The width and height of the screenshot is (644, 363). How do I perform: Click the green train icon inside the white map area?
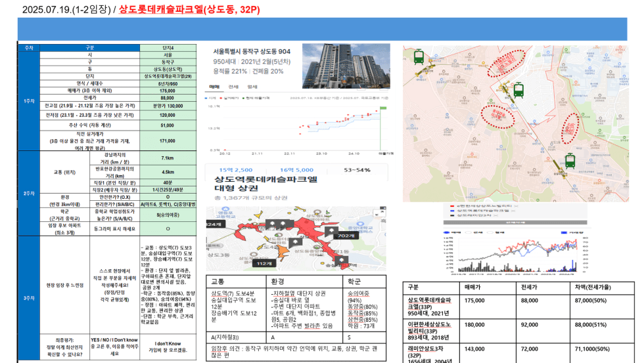tap(518, 90)
